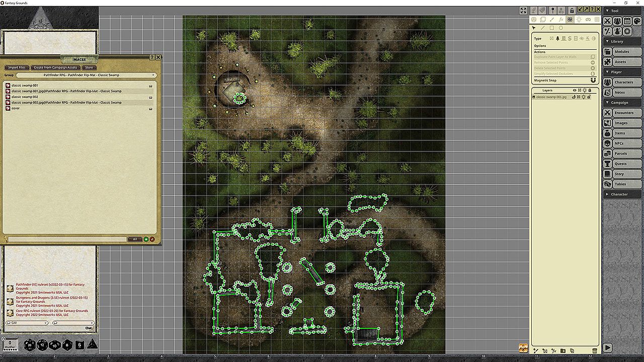Open the Characters list button
Image resolution: width=644 pixels, height=362 pixels.
[627, 82]
